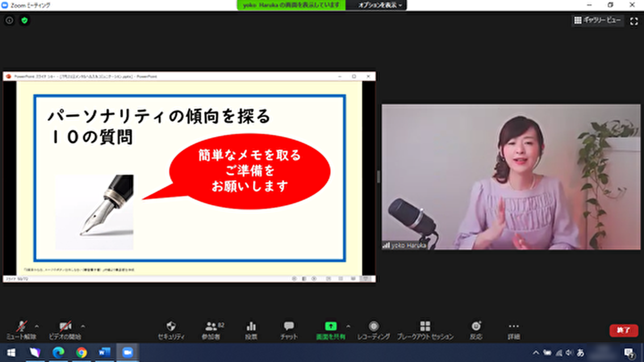
Task: Click the green encryption shield icon
Action: [x=24, y=20]
